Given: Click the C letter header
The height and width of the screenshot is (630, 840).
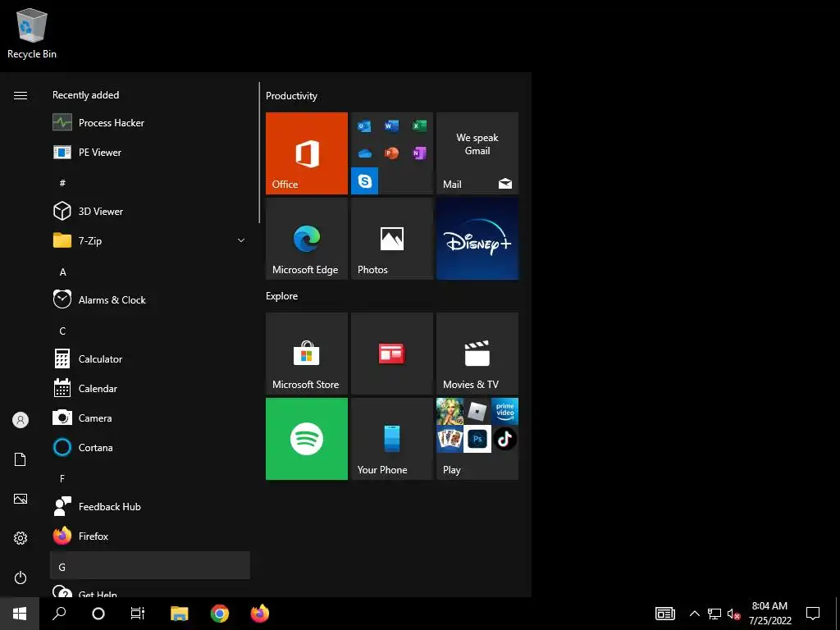Looking at the screenshot, I should click(x=62, y=331).
